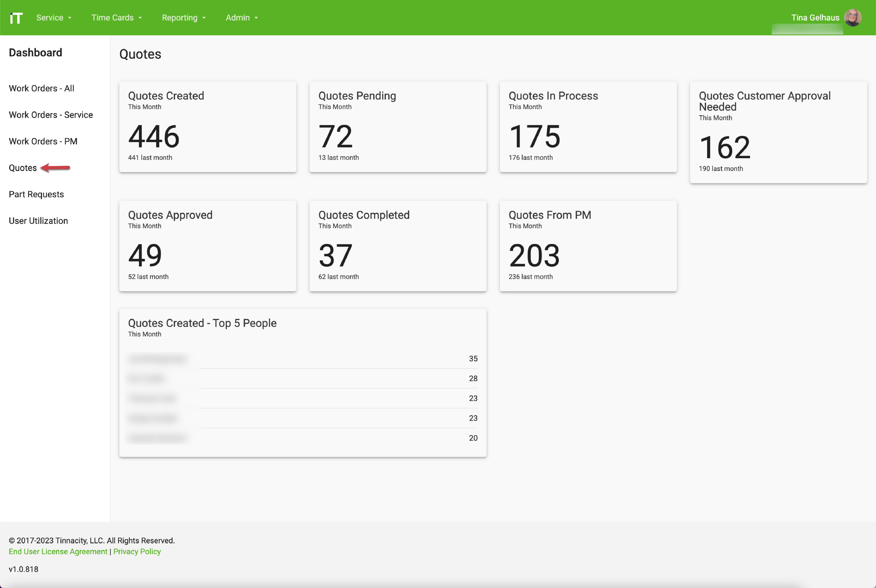The image size is (876, 588).
Task: View the Privacy Policy
Action: 137,551
